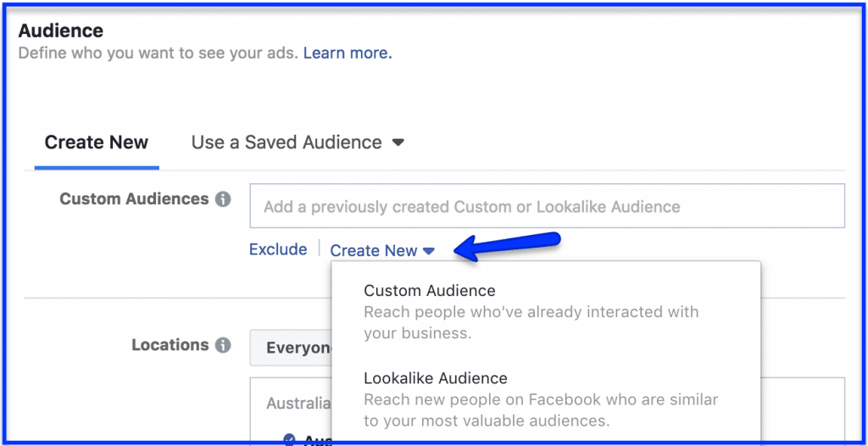Open the Learn more link
The image size is (868, 446).
[x=348, y=53]
